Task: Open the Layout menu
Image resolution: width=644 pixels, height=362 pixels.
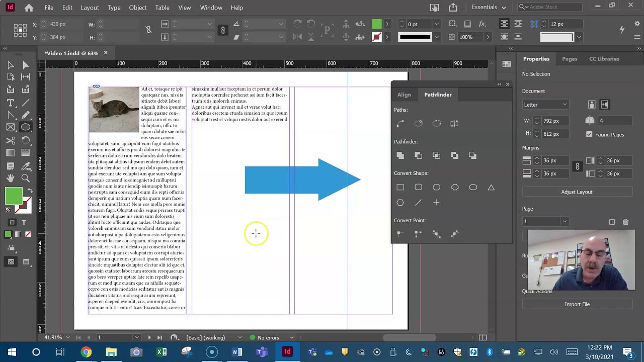Action: point(90,8)
